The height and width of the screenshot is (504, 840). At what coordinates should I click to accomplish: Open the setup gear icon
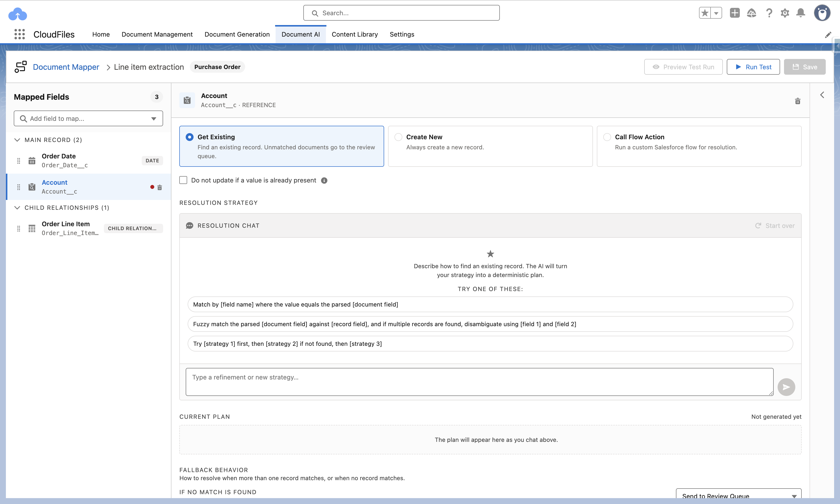tap(785, 13)
